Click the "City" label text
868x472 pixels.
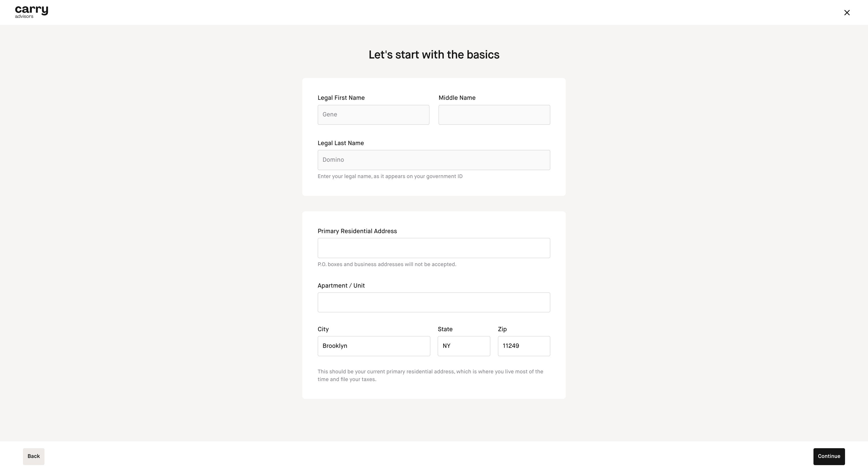[323, 329]
